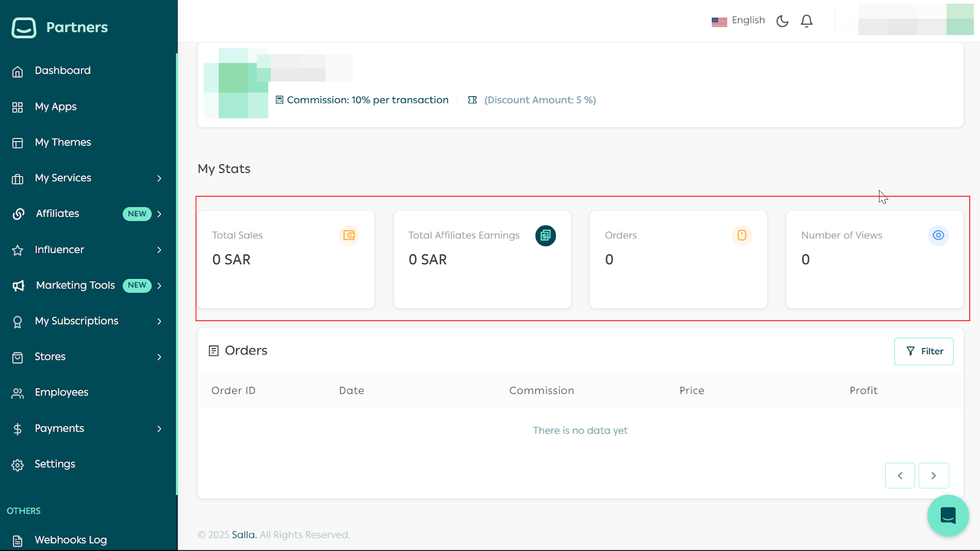Click the Total Sales wallet icon
Image resolution: width=980 pixels, height=551 pixels.
click(x=349, y=235)
